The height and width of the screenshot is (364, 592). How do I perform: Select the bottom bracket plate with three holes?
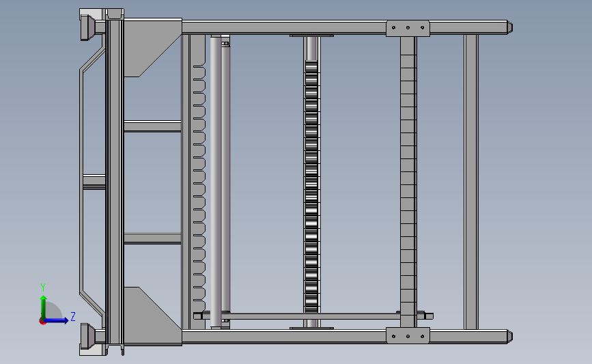408,336
